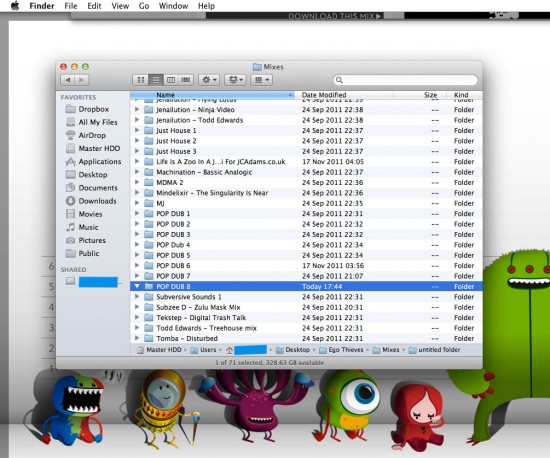This screenshot has height=458, width=550.
Task: Open the Action gear menu
Action: [209, 80]
